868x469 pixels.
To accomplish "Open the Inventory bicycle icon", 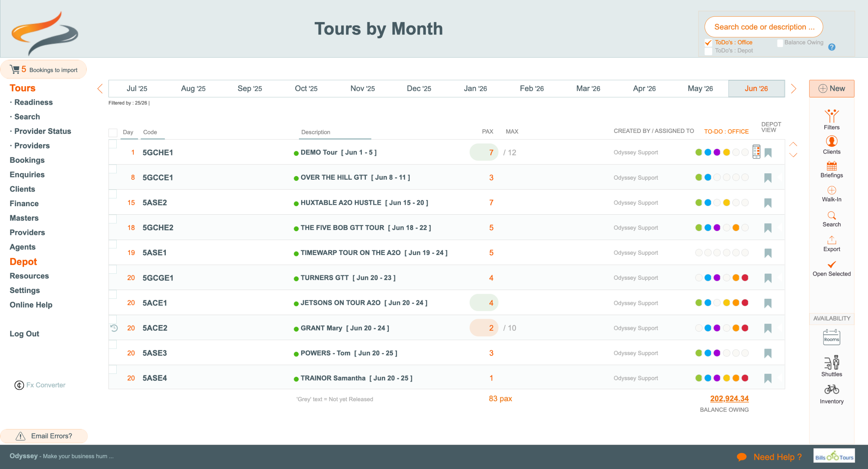I will point(831,389).
